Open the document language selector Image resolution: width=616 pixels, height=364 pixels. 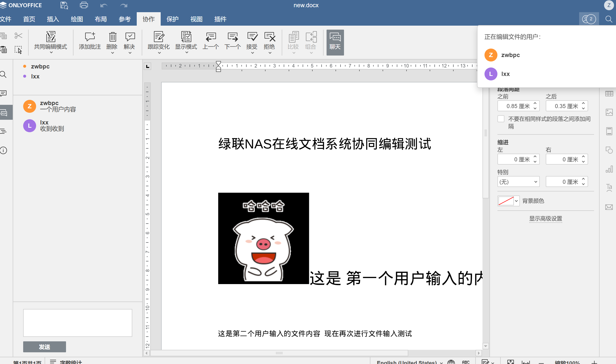coord(410,362)
